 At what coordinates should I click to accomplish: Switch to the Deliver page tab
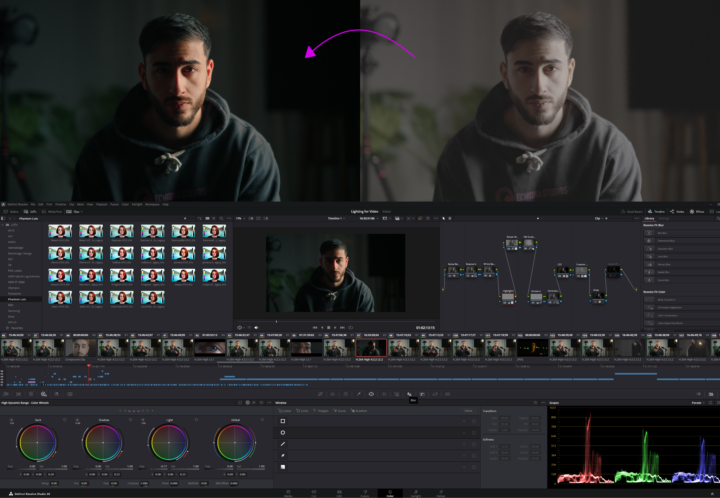click(x=441, y=493)
